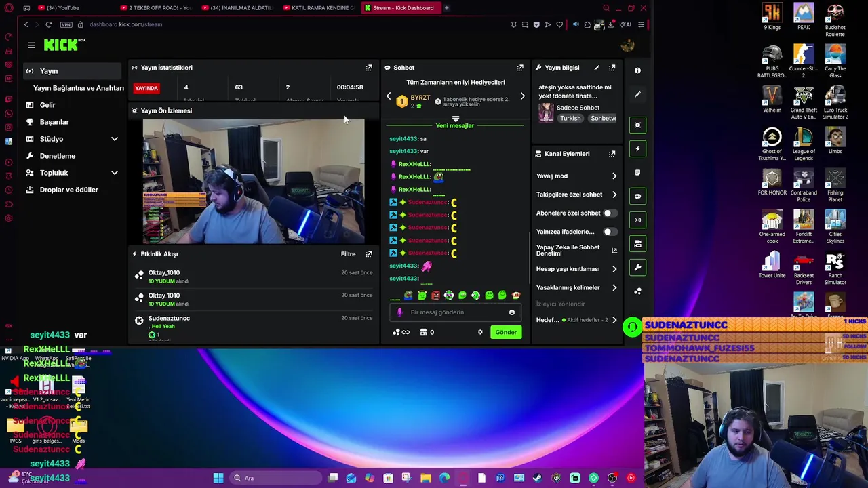868x488 pixels.
Task: Open Yasaklanmış kelimeler options
Action: [x=576, y=287]
